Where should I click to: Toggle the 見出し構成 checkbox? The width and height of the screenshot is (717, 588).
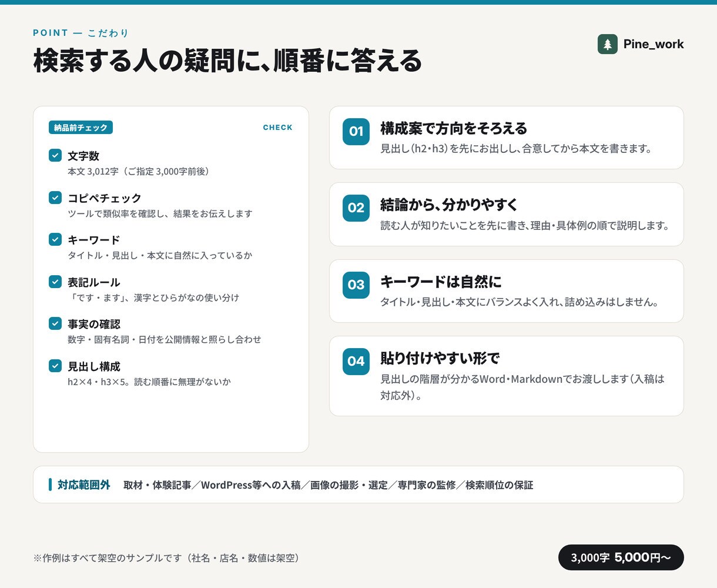(x=55, y=366)
